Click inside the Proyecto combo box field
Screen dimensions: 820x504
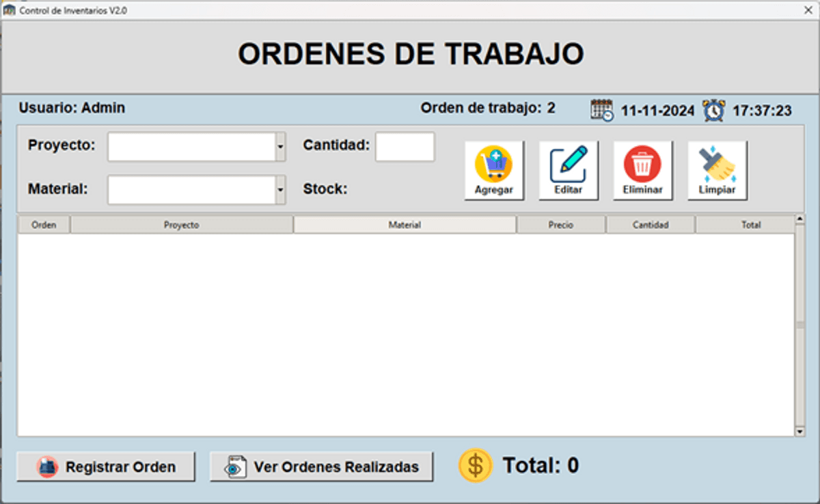[x=191, y=147]
